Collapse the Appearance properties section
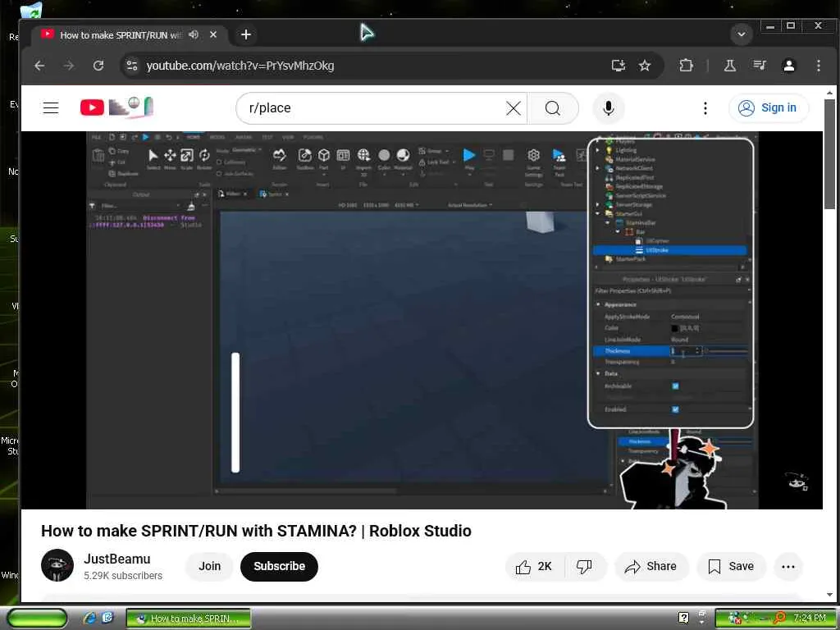This screenshot has width=840, height=630. 598,304
